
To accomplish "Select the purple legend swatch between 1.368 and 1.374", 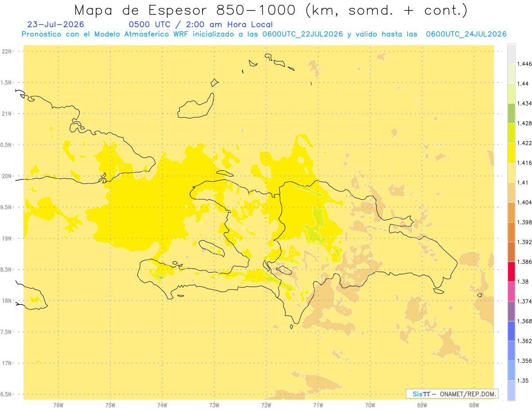I will pos(511,311).
